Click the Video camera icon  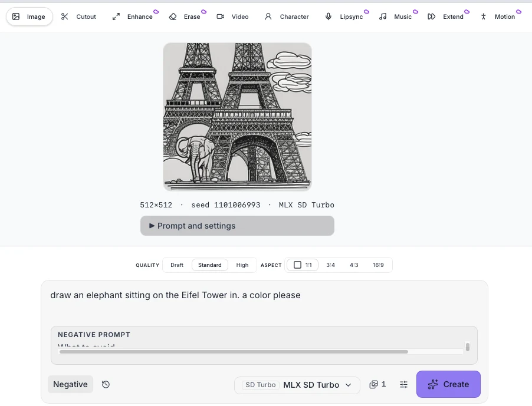(x=220, y=16)
